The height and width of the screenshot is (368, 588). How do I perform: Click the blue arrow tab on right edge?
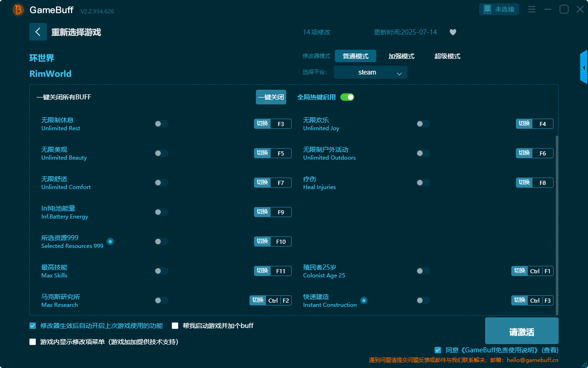coord(584,67)
